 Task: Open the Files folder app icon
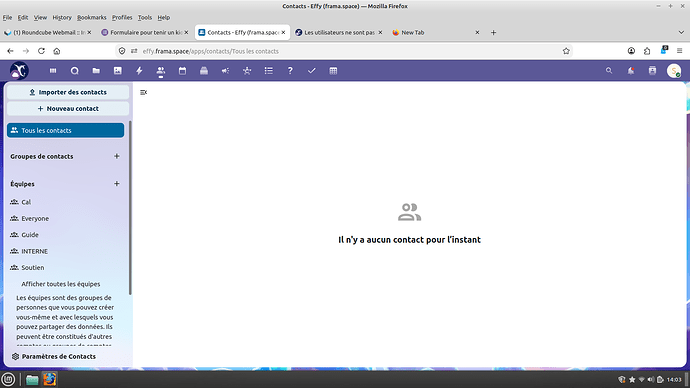(96, 71)
